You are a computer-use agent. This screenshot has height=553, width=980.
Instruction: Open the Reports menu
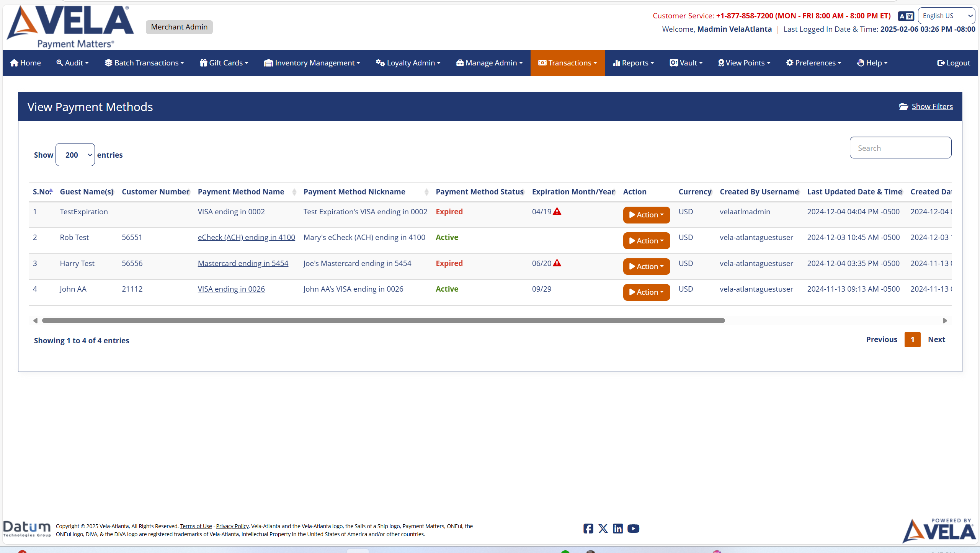[633, 63]
